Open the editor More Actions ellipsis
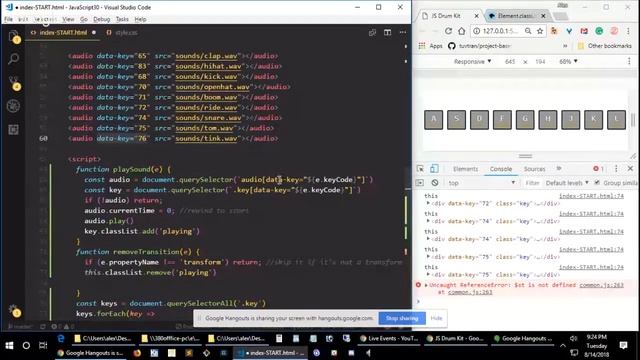 click(403, 32)
